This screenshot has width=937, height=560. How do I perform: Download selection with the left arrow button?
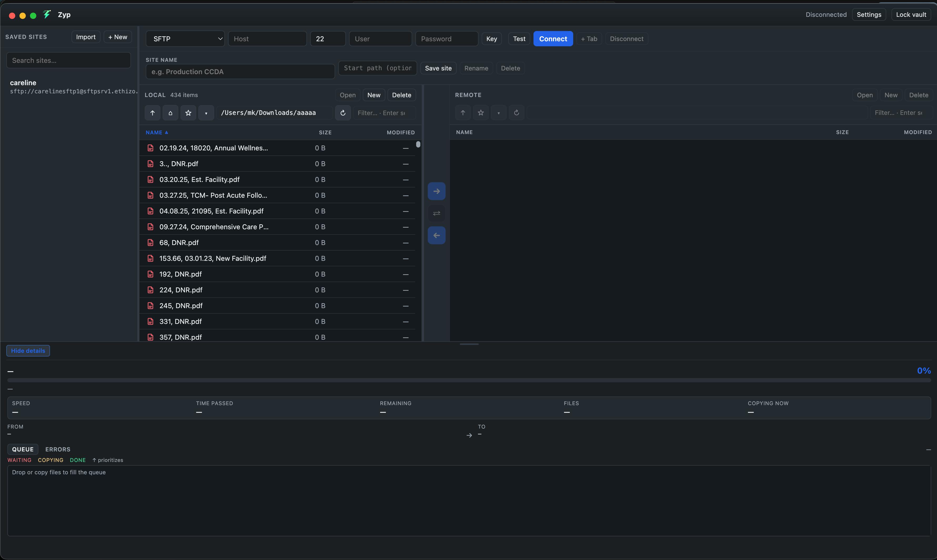pos(436,236)
